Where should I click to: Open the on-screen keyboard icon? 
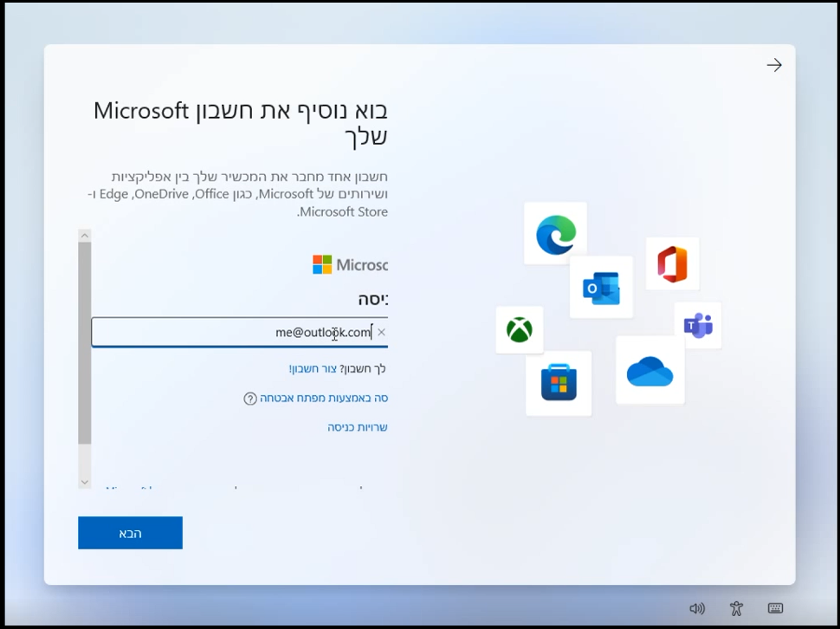pos(775,608)
